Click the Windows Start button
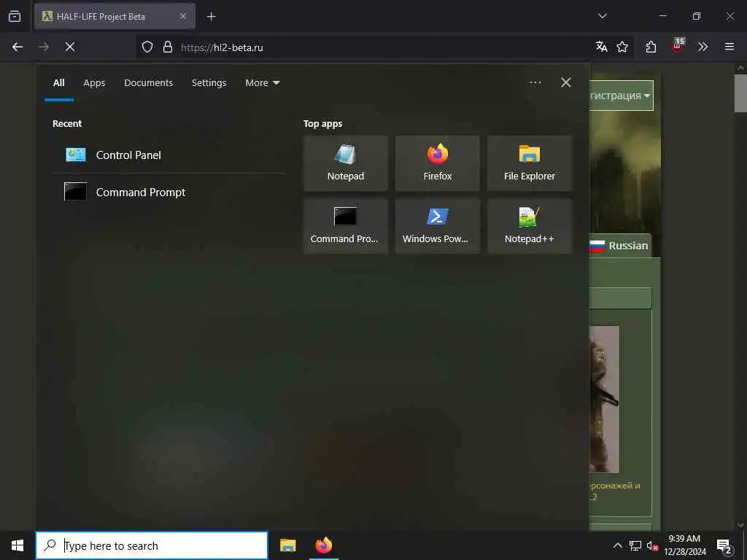This screenshot has height=560, width=747. (x=18, y=545)
